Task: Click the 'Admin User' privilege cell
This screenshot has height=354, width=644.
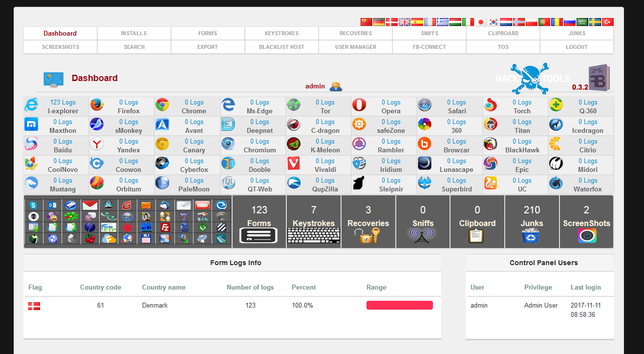Action: tap(541, 305)
